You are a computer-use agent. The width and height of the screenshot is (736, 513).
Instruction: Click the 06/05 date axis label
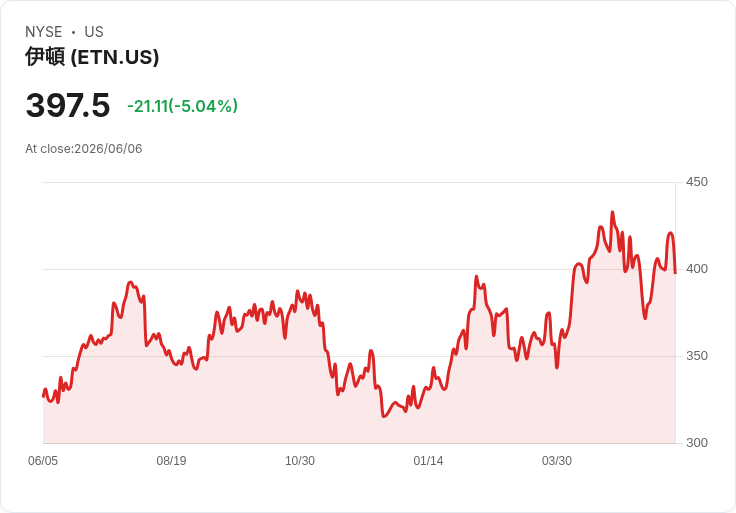(43, 460)
